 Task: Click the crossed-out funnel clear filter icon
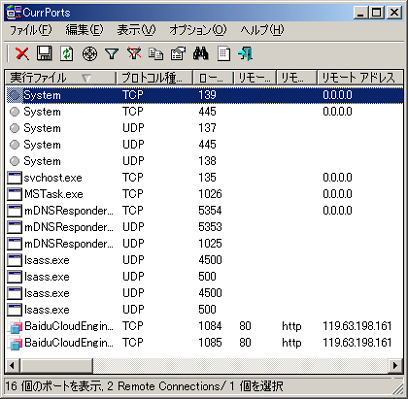134,53
